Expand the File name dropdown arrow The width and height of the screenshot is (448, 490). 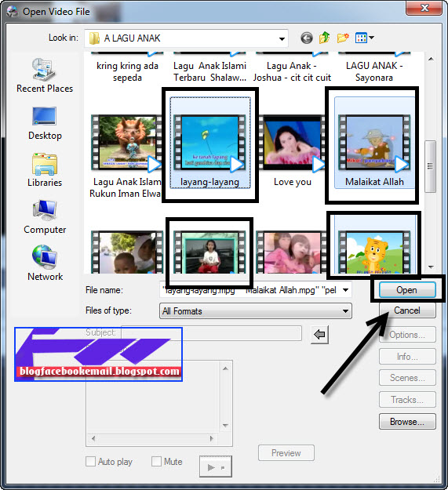pyautogui.click(x=345, y=290)
